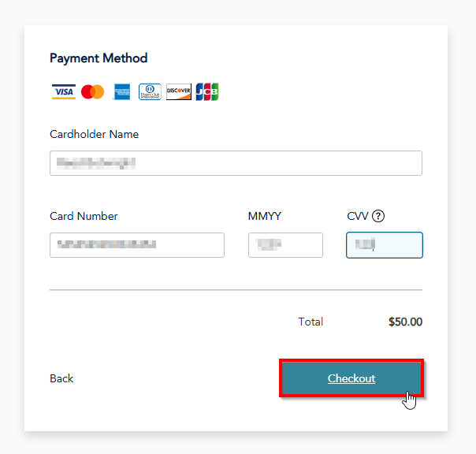Click the Card Number label
This screenshot has width=476, height=454.
pos(84,216)
